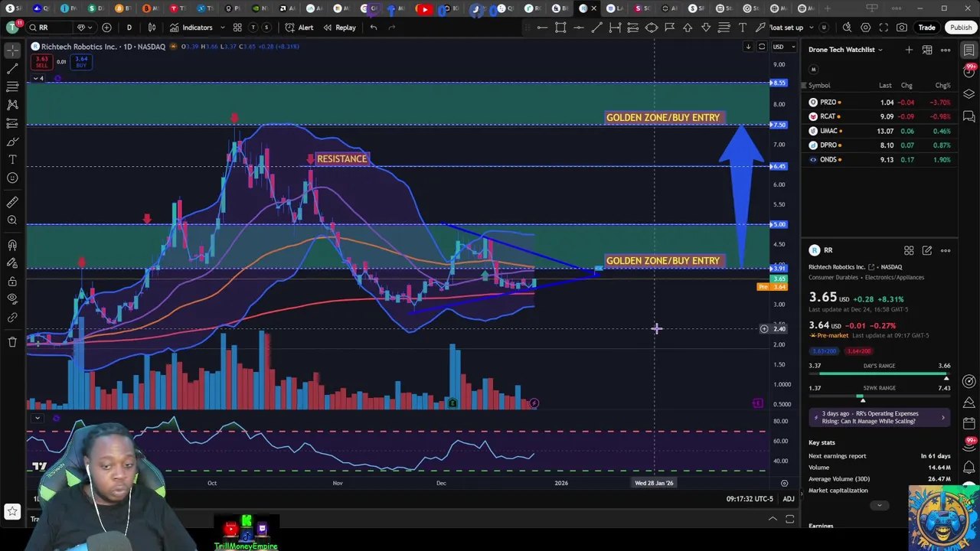Open the Indicators dialog

[191, 28]
